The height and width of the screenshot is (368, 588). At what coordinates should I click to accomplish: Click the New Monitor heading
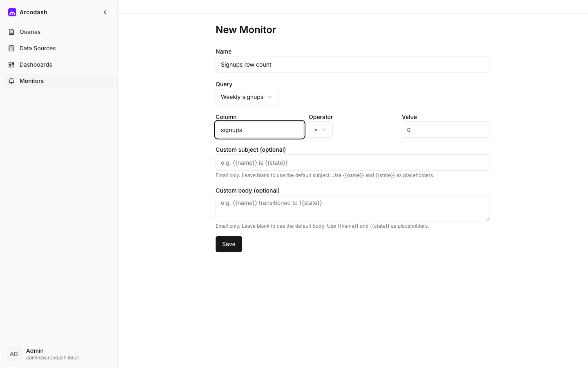pos(246,30)
